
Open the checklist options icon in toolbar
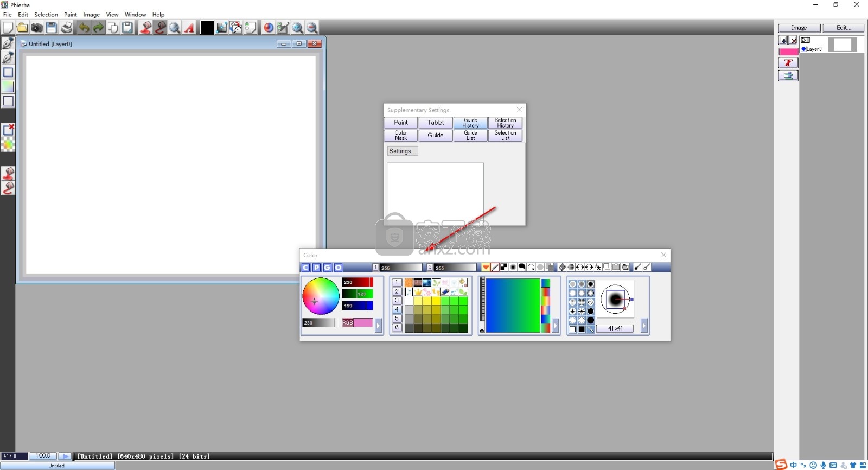pos(283,28)
